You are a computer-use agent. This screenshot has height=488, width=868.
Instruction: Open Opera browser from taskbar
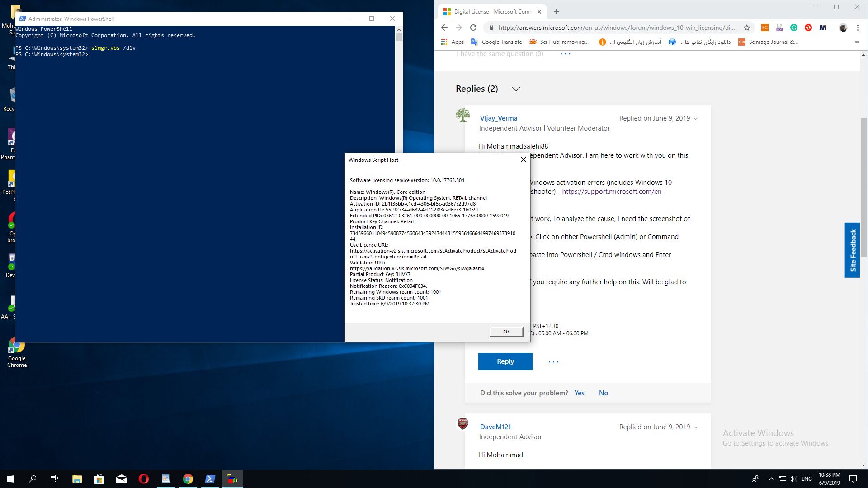[143, 479]
